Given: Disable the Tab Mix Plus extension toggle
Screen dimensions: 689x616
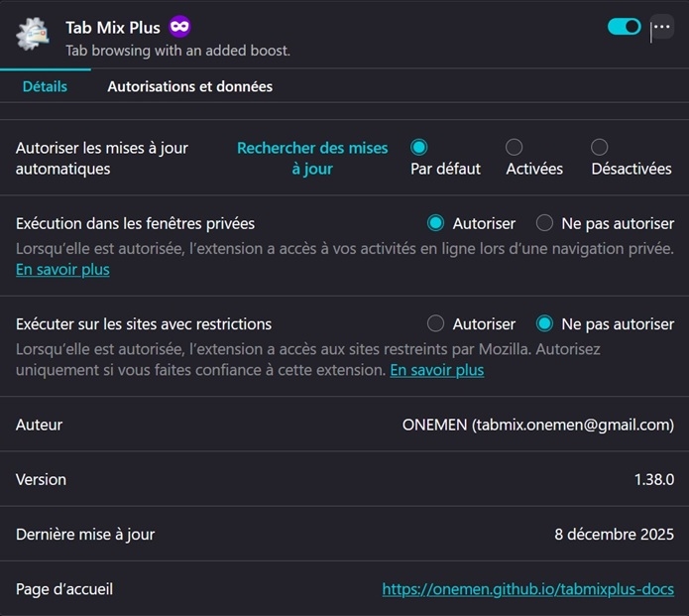Looking at the screenshot, I should (x=625, y=27).
